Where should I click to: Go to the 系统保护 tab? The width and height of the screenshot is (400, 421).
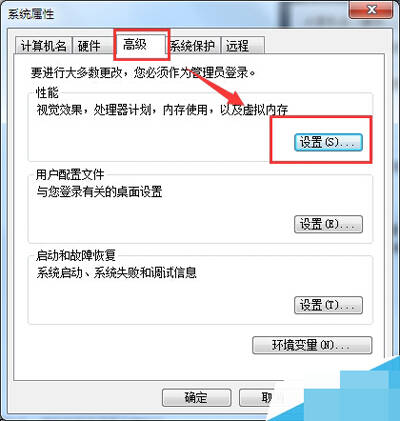[x=193, y=45]
